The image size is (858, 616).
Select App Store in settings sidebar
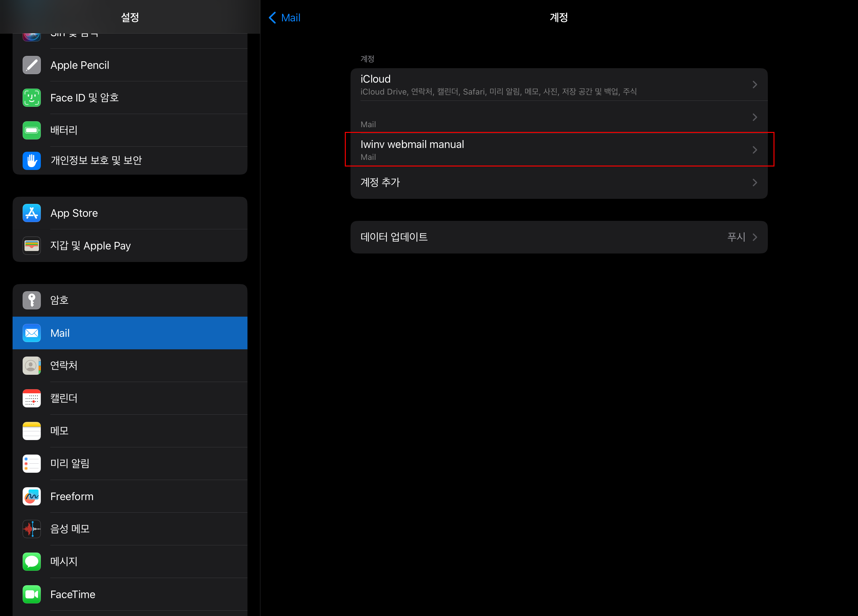point(130,213)
